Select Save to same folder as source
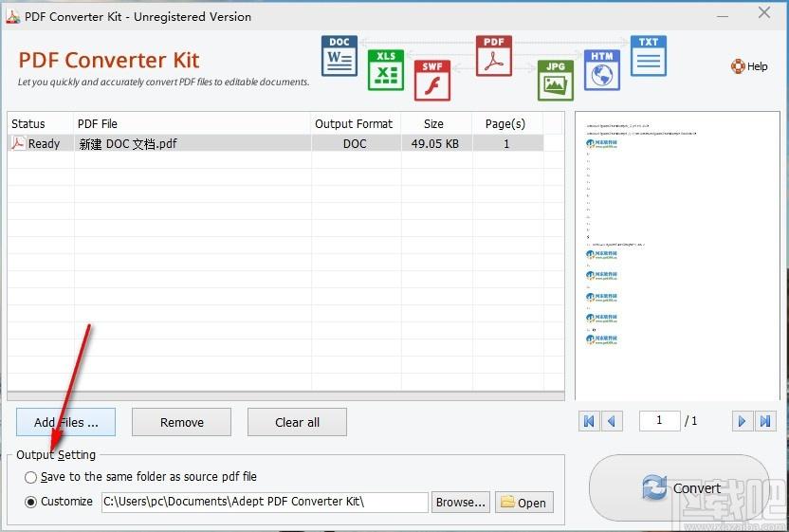 (x=30, y=477)
